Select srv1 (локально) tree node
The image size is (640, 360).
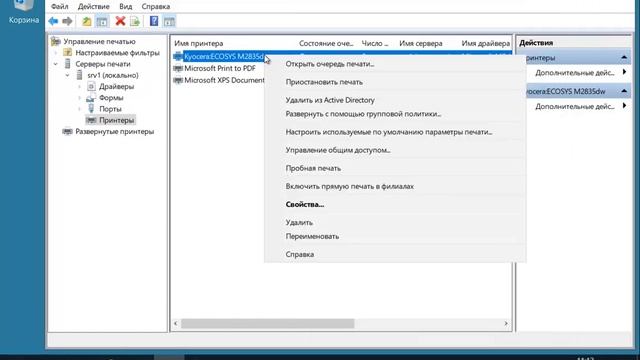113,75
